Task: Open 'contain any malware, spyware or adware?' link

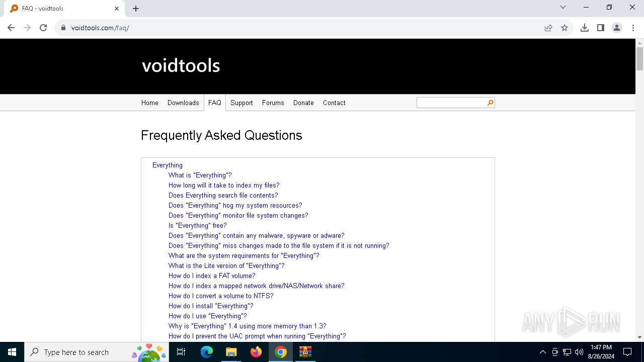Action: point(257,235)
